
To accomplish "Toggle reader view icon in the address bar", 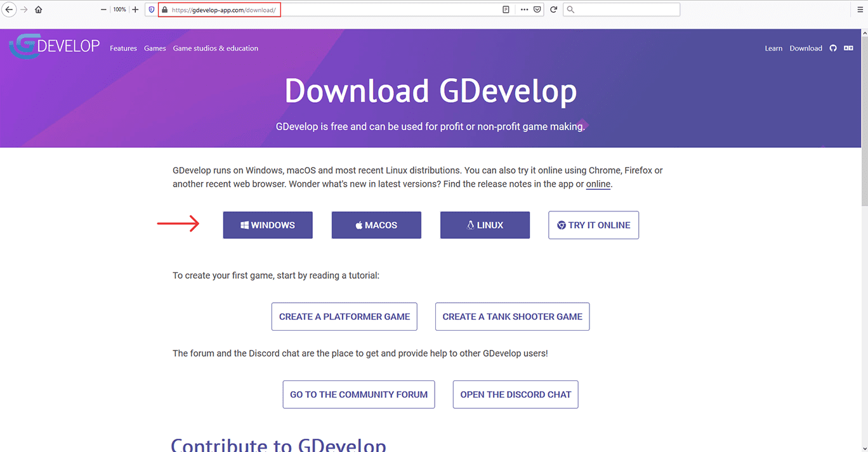I will (x=506, y=10).
